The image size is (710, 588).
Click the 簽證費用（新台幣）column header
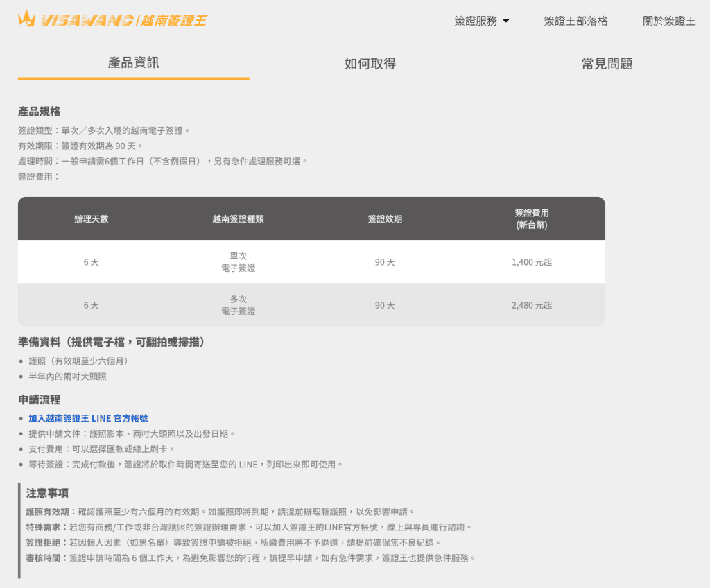tap(532, 218)
